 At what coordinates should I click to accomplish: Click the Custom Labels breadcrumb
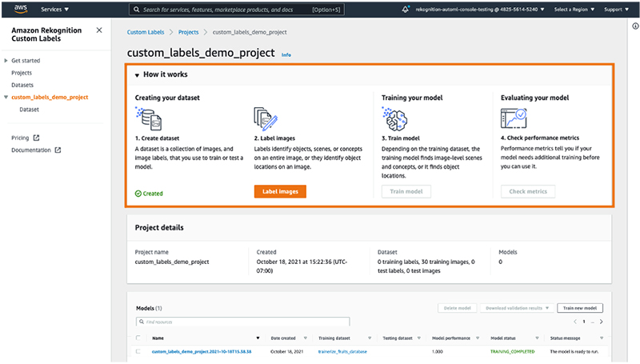[x=146, y=32]
